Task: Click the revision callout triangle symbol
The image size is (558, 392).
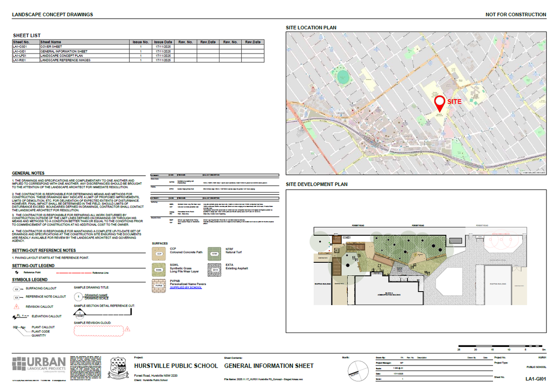Action: tap(16, 306)
